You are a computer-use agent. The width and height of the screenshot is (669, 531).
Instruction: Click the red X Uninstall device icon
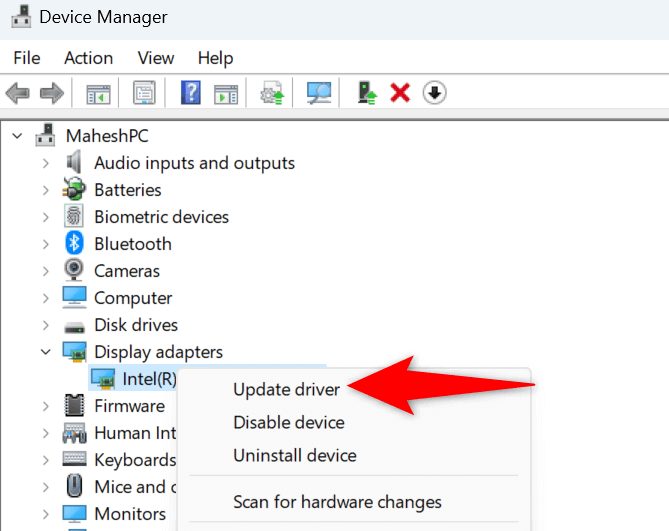400,93
